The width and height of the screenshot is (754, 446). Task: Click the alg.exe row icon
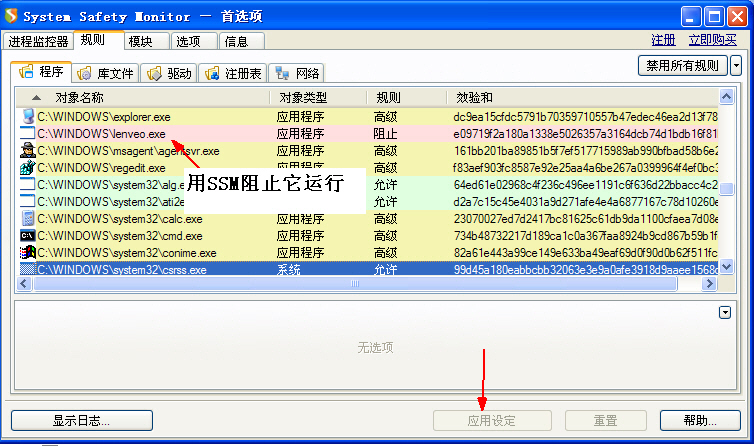28,184
